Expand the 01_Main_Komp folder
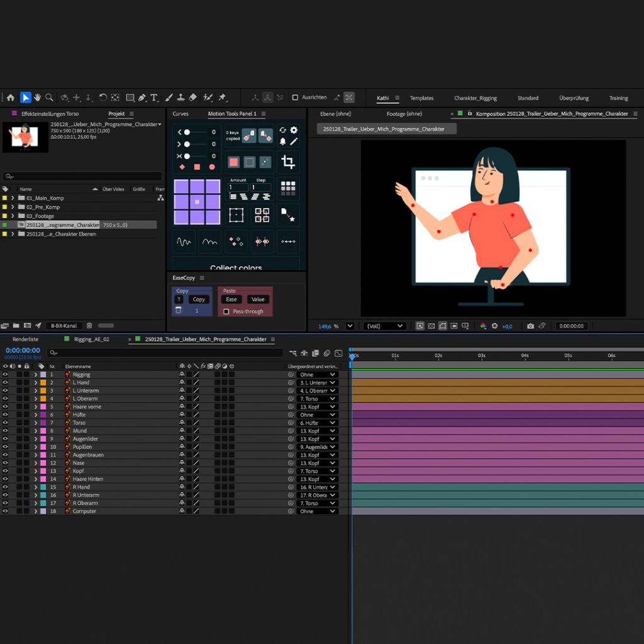Image resolution: width=644 pixels, height=644 pixels. pos(13,198)
